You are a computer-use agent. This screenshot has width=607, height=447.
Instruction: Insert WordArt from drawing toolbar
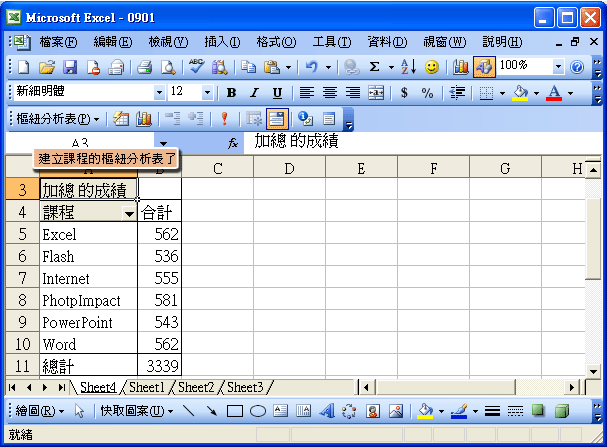[x=327, y=411]
